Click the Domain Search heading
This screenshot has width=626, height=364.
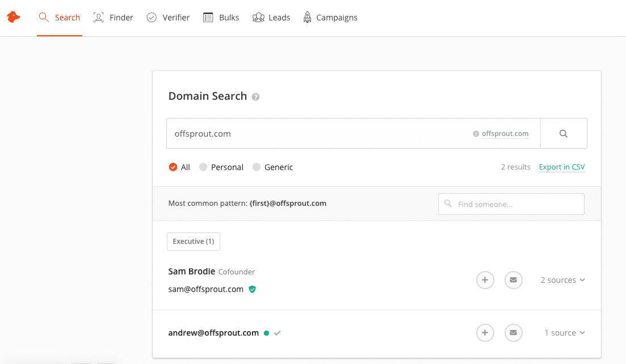tap(208, 96)
